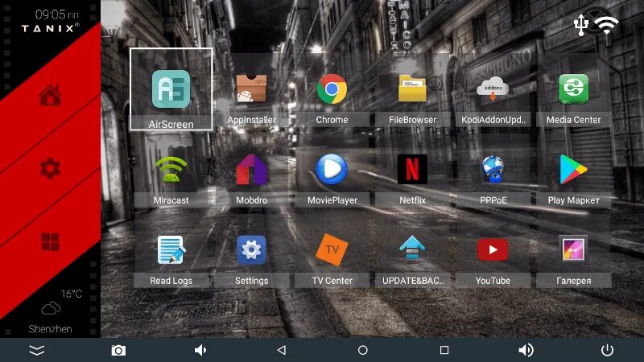Launch the TV Center app
This screenshot has height=362, width=644.
tap(332, 249)
